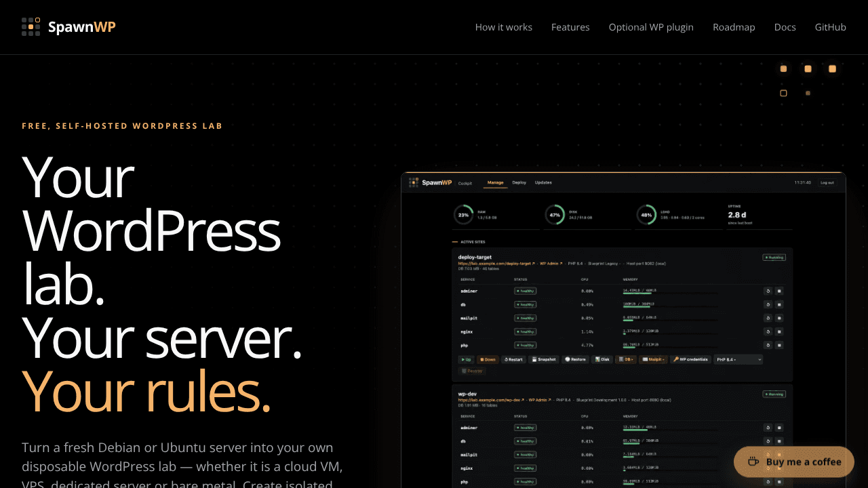Restart adminer service in wp-dev

pyautogui.click(x=768, y=428)
